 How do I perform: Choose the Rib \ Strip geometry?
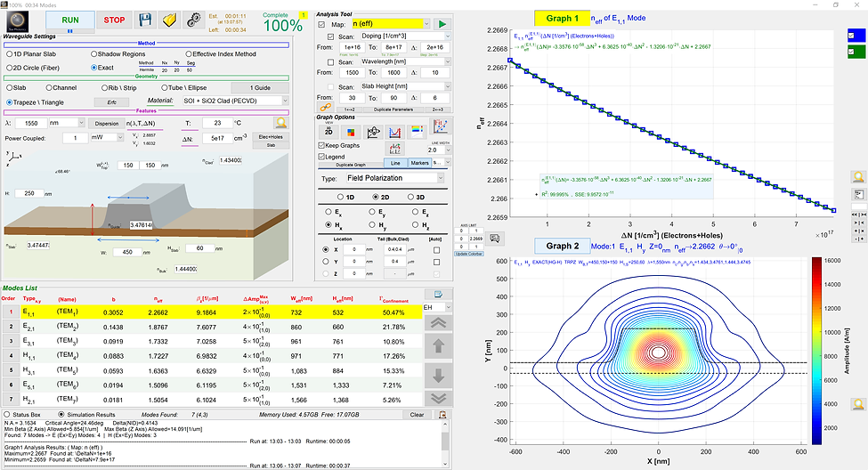[105, 88]
